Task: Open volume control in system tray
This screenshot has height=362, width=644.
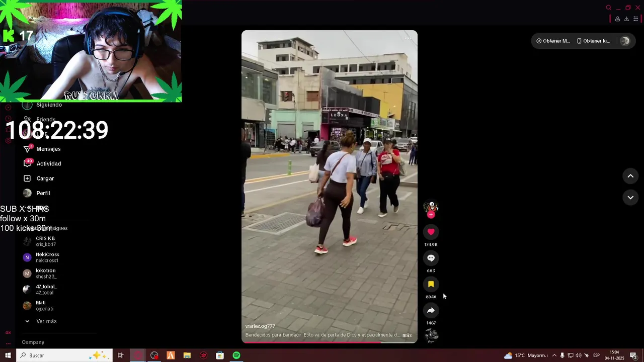Action: (x=578, y=355)
